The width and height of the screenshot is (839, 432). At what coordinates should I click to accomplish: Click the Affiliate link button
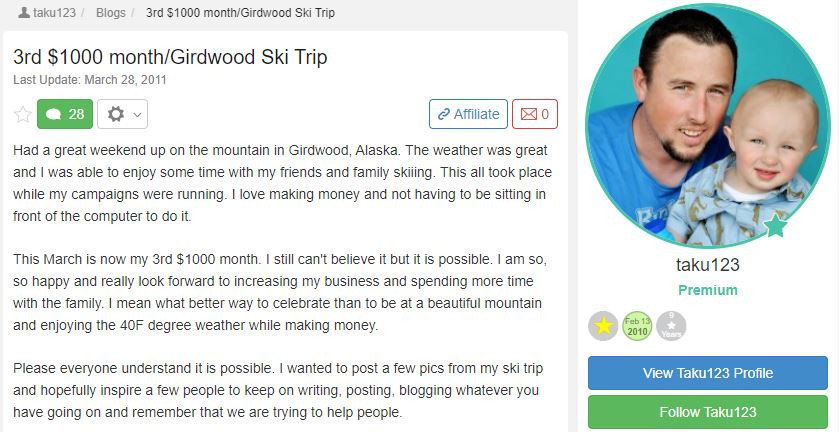point(468,114)
